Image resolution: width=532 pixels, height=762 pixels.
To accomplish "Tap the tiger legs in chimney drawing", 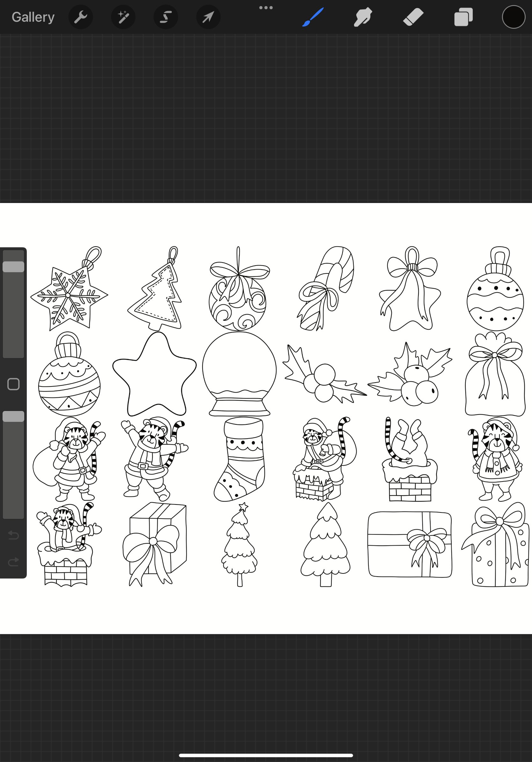I will (410, 459).
